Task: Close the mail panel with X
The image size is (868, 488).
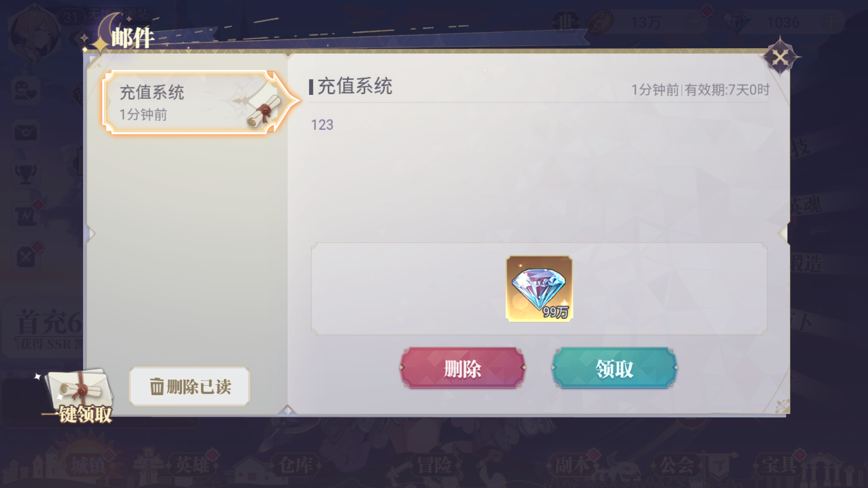Action: point(780,57)
